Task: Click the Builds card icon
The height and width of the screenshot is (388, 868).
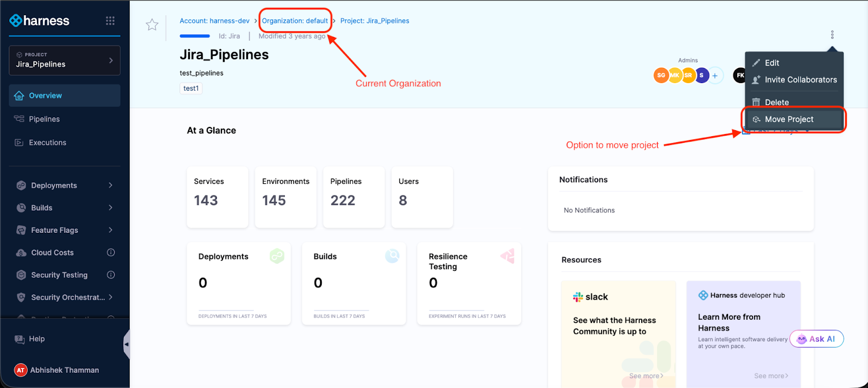Action: point(392,256)
